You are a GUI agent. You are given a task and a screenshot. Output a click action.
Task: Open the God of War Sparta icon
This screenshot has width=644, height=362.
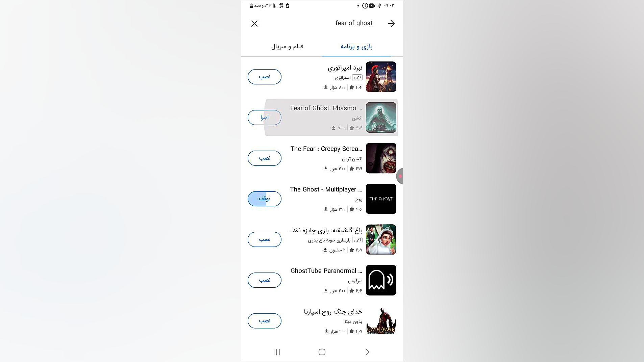[x=381, y=321]
